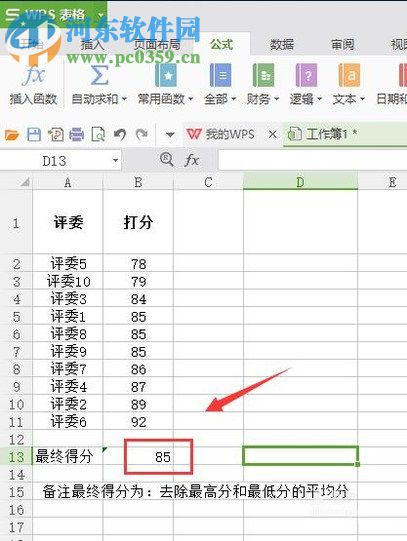Screen dimensions: 407x541
Task: Open the WPS 表格 application menu arrow
Action: pos(101,15)
